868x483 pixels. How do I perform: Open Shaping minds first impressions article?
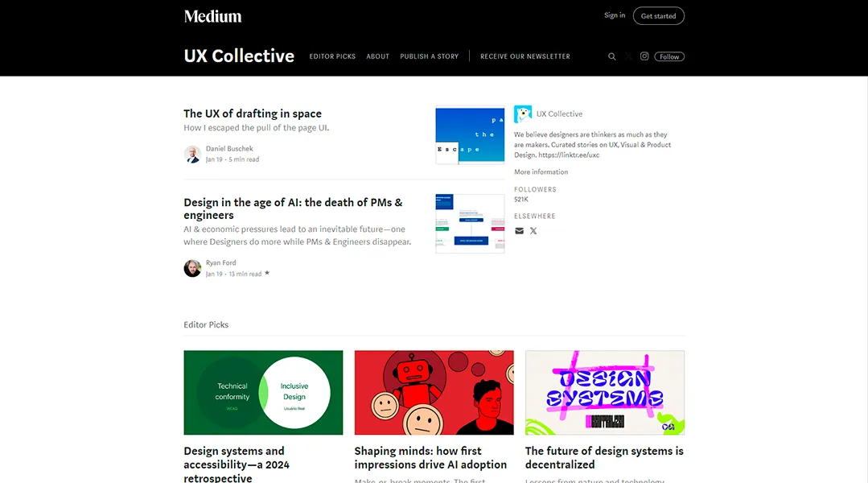(430, 457)
